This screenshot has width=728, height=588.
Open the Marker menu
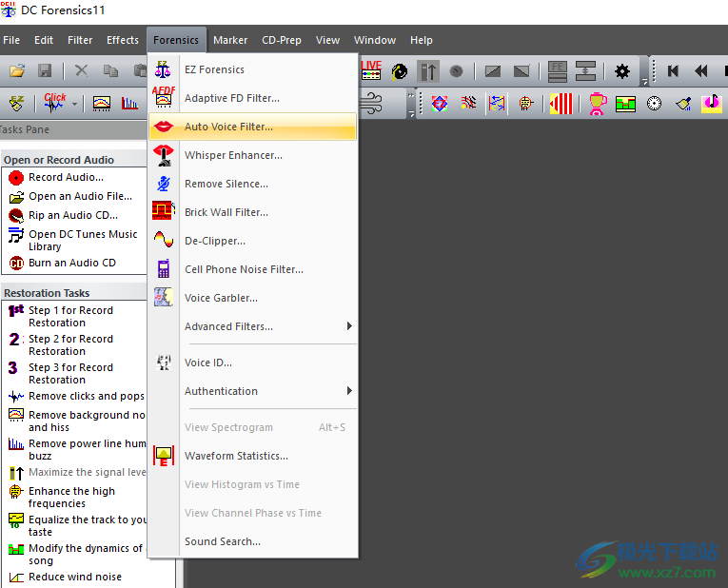point(230,40)
